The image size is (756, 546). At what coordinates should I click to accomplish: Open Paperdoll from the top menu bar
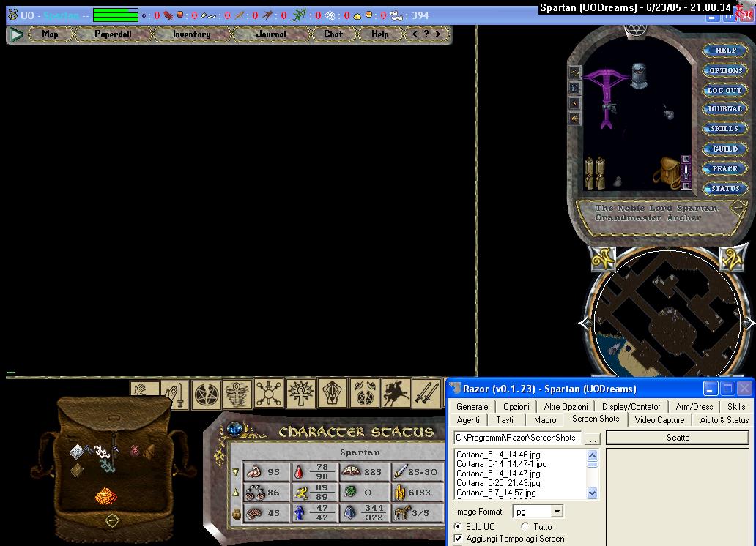click(x=113, y=34)
